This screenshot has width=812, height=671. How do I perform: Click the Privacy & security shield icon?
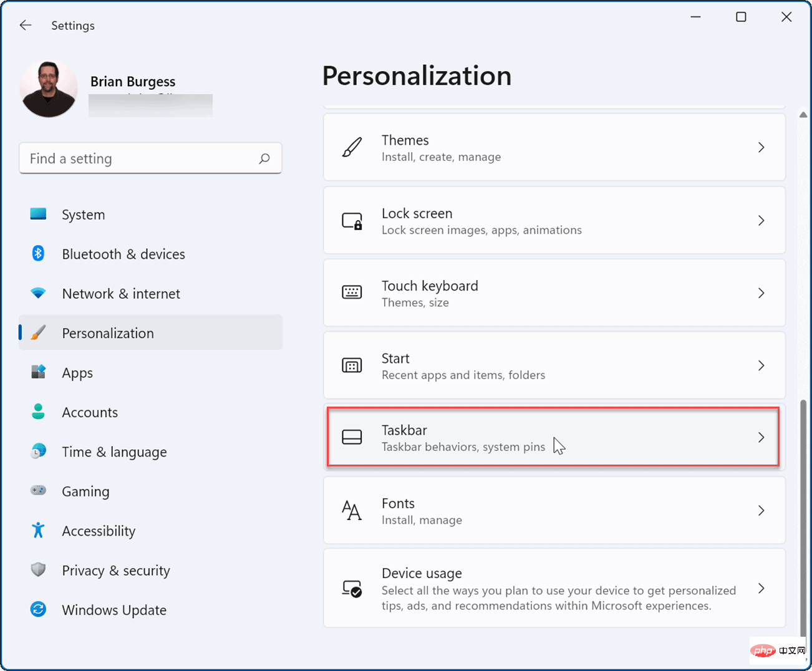coord(38,569)
